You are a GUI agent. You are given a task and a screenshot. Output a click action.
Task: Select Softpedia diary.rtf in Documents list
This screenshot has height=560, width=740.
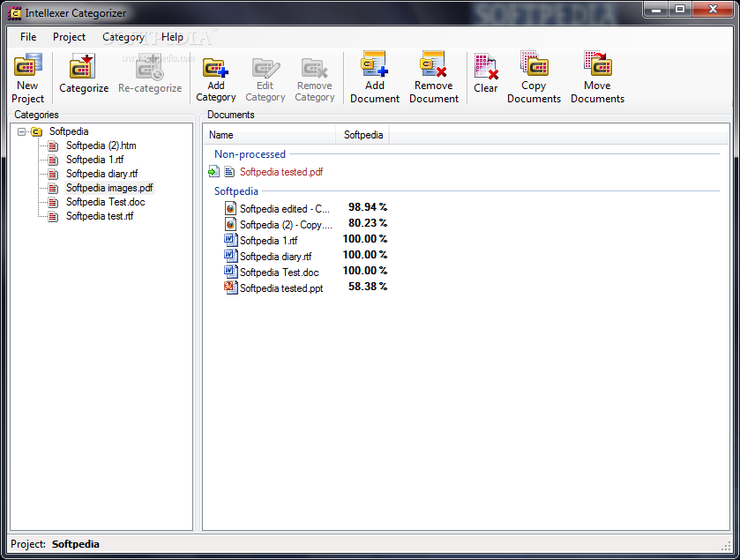(275, 257)
